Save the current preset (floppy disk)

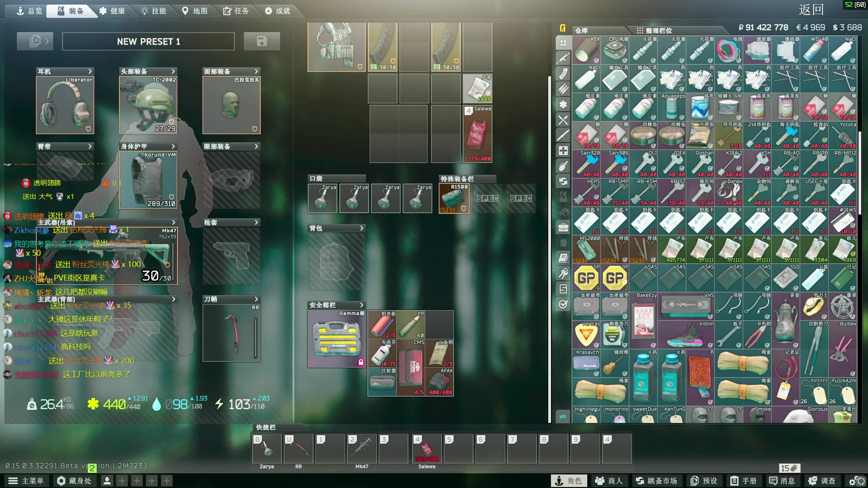click(x=262, y=41)
